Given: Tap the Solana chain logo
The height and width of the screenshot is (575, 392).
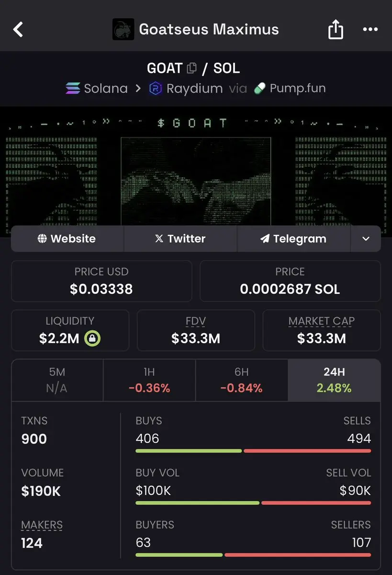Looking at the screenshot, I should click(x=73, y=89).
